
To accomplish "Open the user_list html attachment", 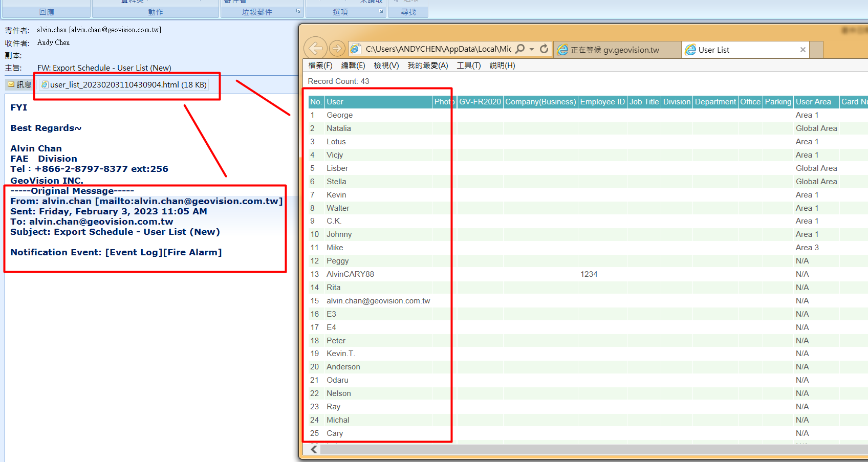I will click(124, 84).
